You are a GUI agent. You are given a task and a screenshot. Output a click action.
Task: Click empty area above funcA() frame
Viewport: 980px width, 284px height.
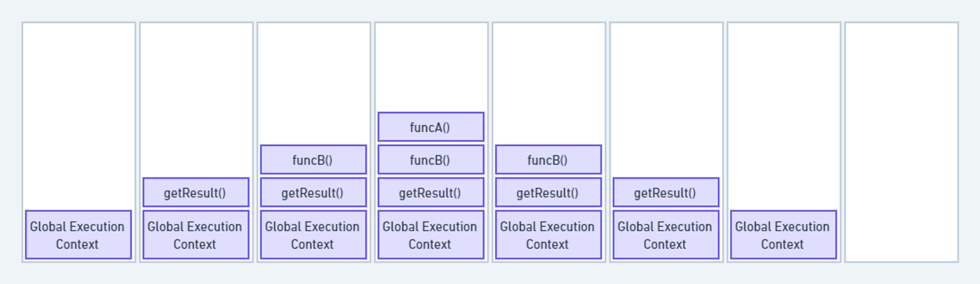pos(431,66)
